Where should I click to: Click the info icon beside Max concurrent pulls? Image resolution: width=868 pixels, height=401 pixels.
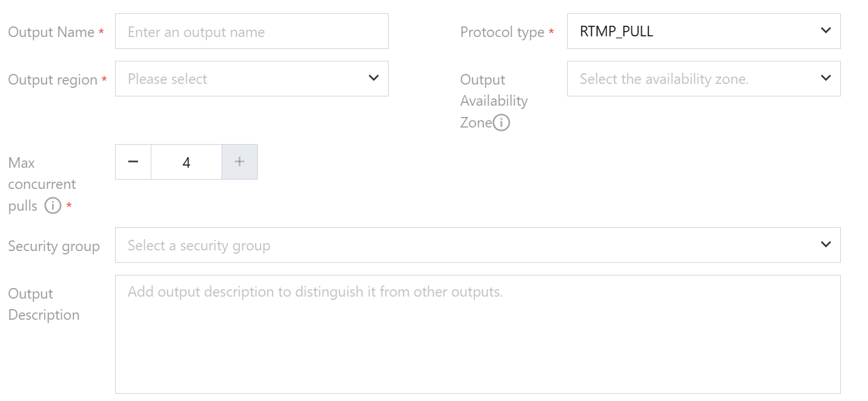pyautogui.click(x=53, y=206)
